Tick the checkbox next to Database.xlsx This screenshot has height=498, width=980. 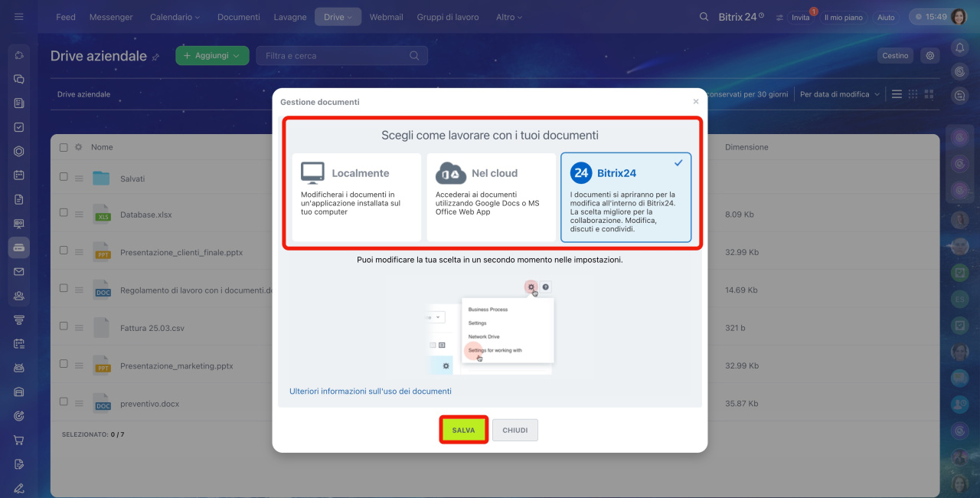point(64,215)
